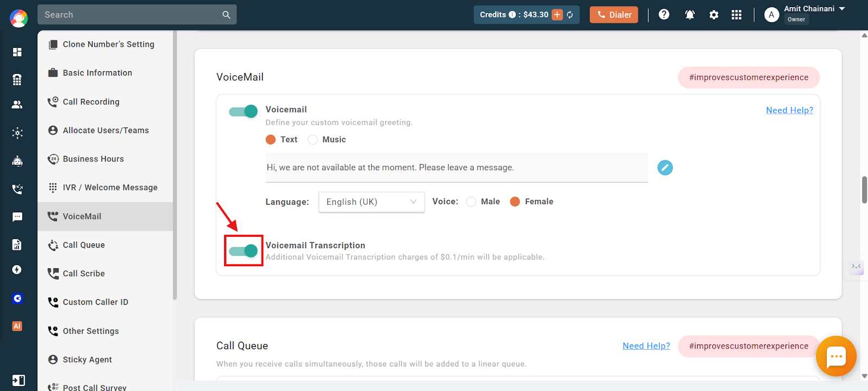The height and width of the screenshot is (391, 868).
Task: Open the orange AI icon in left rail
Action: tap(17, 326)
